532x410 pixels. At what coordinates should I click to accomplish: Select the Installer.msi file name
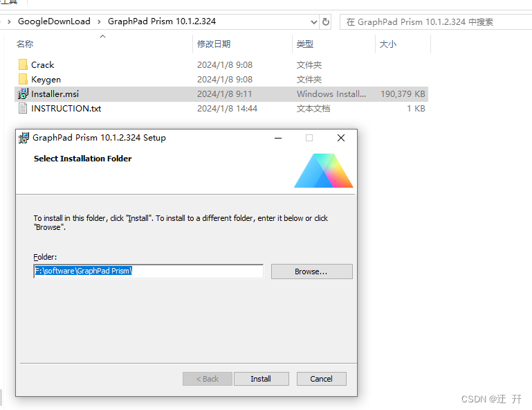pyautogui.click(x=55, y=93)
